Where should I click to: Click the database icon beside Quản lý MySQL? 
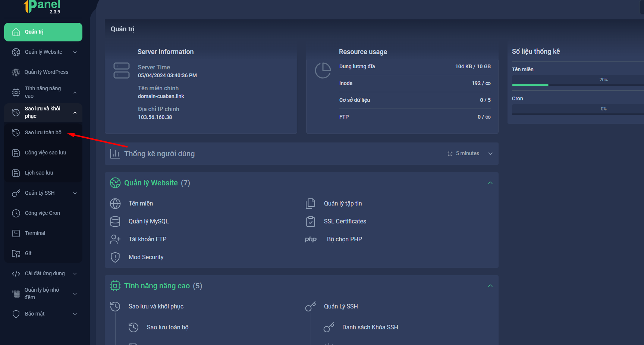click(x=115, y=222)
